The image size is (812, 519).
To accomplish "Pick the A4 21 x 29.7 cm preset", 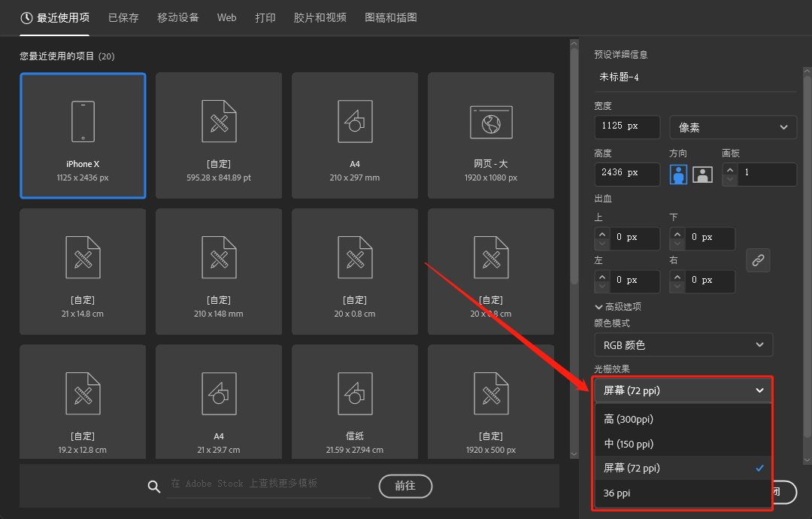I will click(x=219, y=402).
